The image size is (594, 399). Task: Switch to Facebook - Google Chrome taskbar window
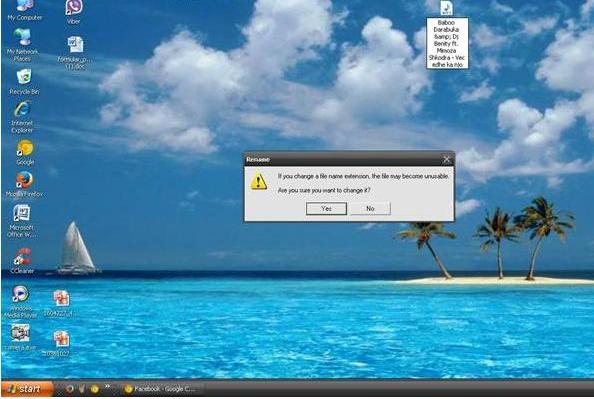(x=160, y=389)
